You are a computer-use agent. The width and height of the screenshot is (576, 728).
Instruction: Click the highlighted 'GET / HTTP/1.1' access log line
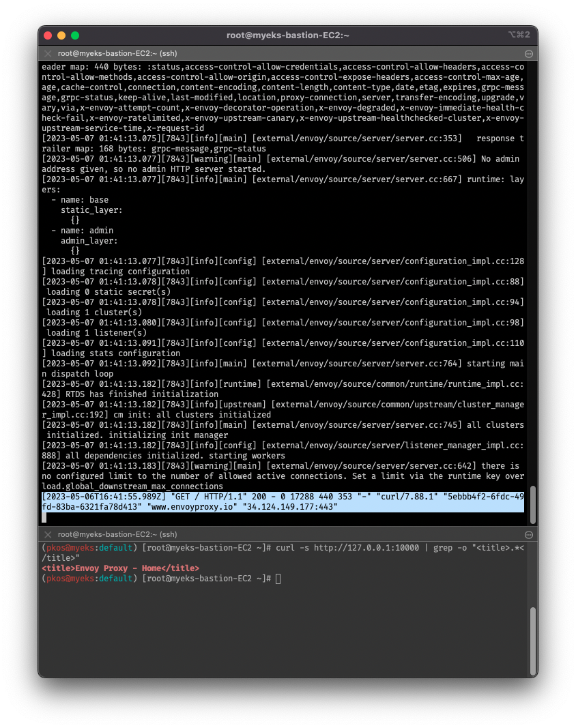[x=283, y=502]
